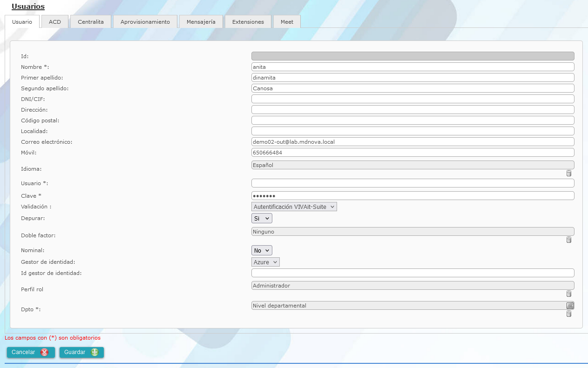Clear the Doble factor trash icon
This screenshot has height=368, width=588.
click(568, 240)
